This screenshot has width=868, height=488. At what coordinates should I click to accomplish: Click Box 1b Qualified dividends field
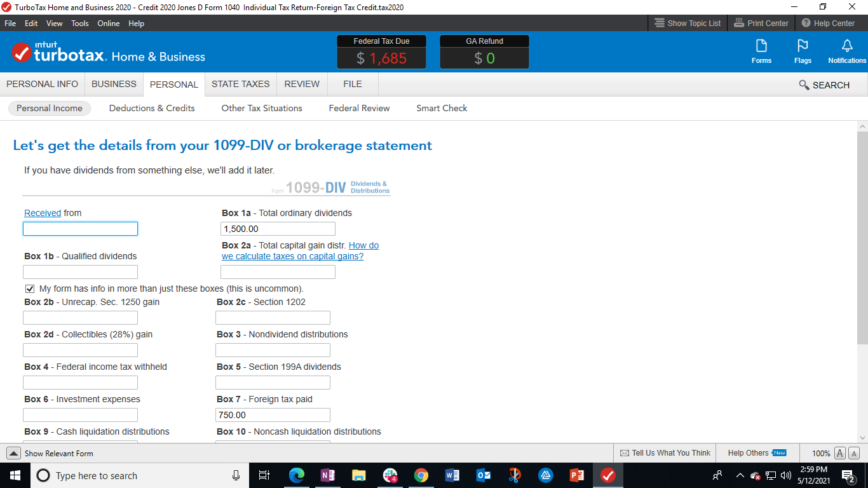click(80, 272)
